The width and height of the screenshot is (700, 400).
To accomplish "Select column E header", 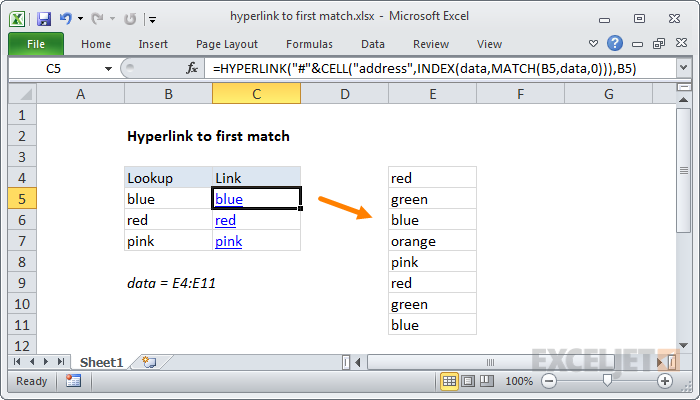I will (x=433, y=94).
